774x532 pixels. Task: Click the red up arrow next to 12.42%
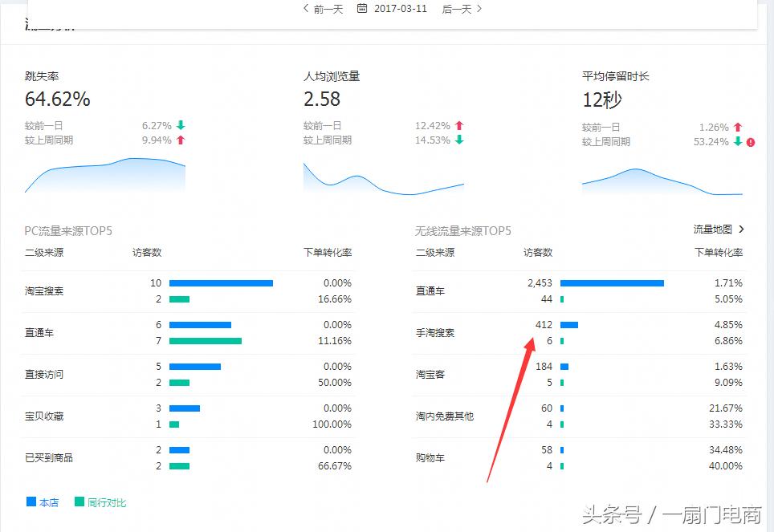pos(458,126)
